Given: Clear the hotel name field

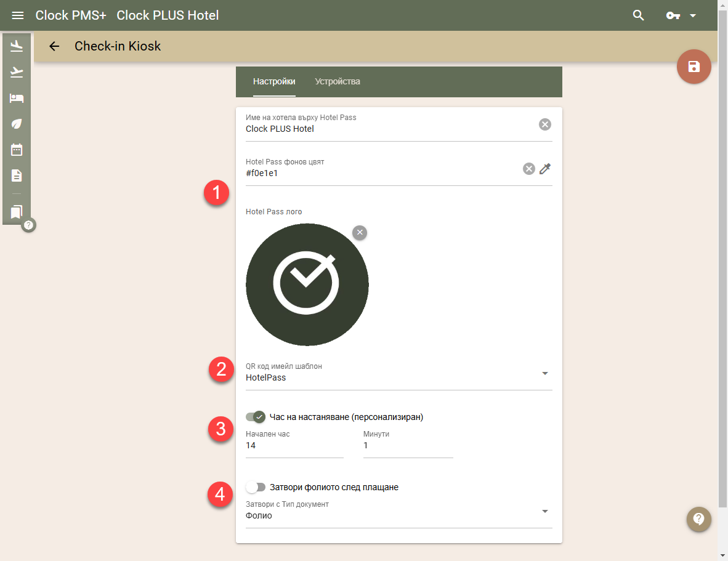Looking at the screenshot, I should [x=545, y=124].
